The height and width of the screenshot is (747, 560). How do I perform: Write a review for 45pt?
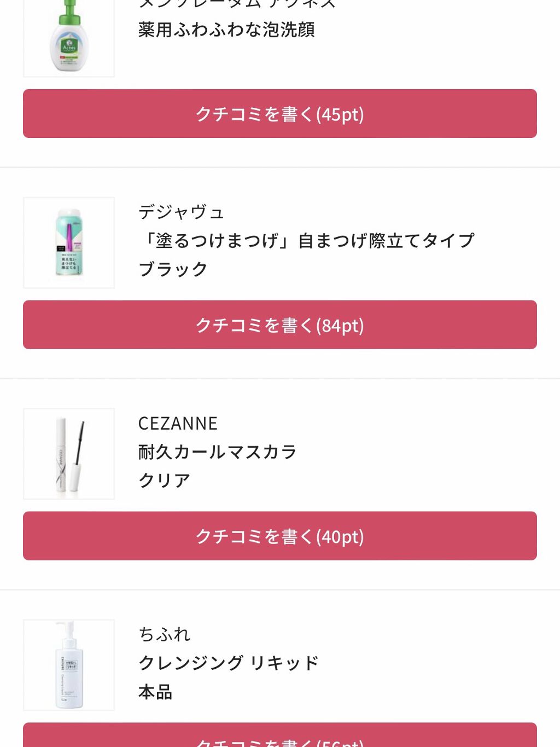pyautogui.click(x=279, y=114)
